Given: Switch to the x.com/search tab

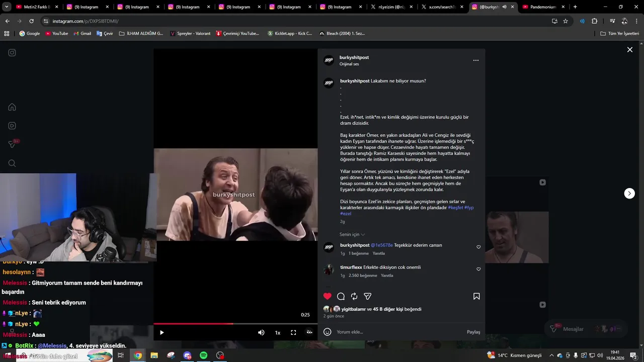Looking at the screenshot, I should [x=443, y=7].
